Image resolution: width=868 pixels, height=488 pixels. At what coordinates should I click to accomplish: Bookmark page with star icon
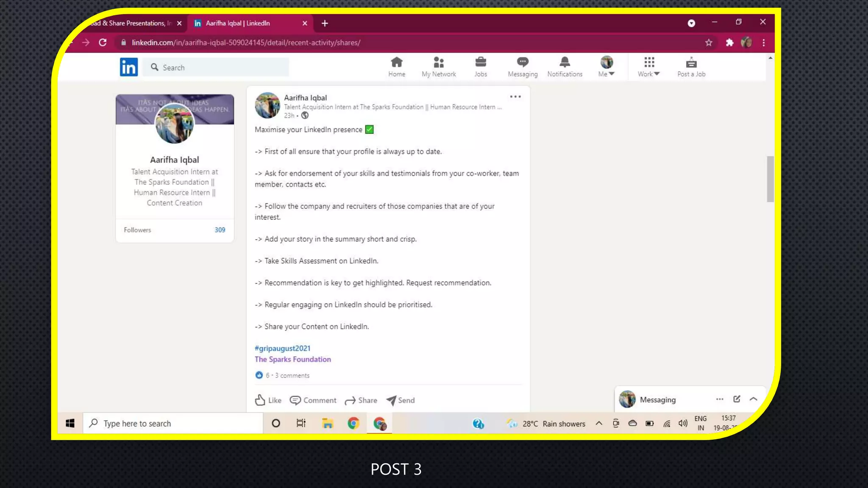pos(709,42)
